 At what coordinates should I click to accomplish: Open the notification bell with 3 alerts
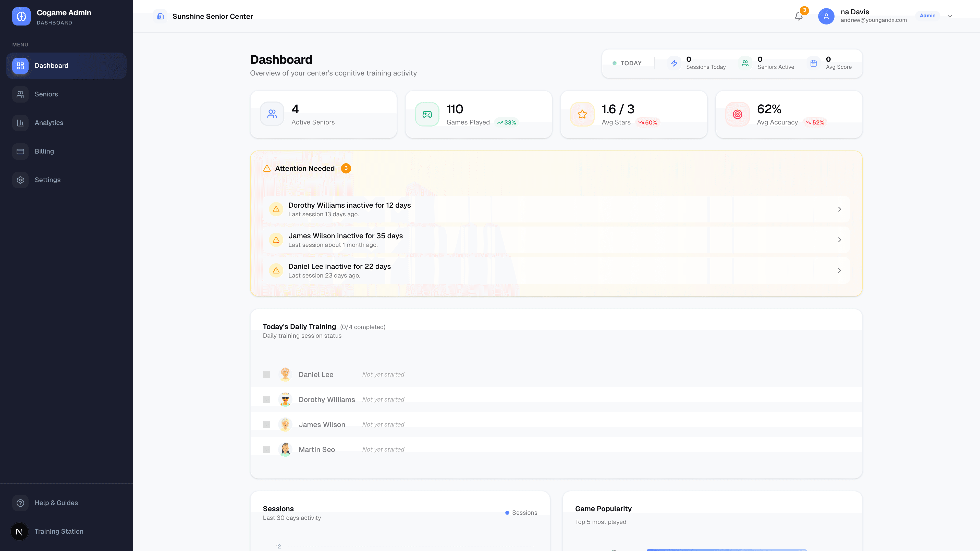coord(798,16)
